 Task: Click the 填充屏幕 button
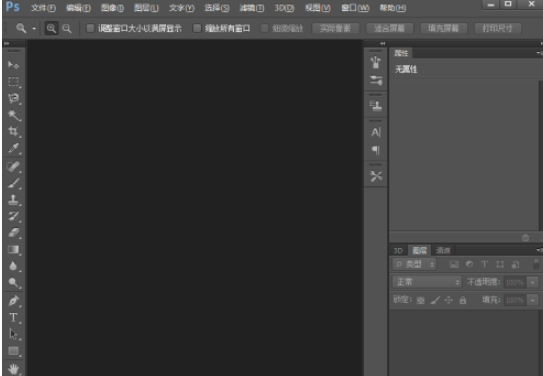[x=444, y=28]
